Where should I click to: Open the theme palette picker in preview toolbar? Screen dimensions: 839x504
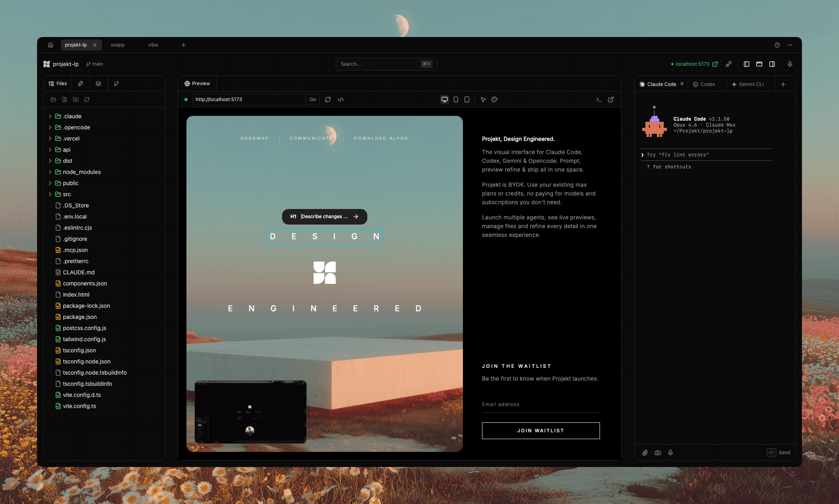click(x=494, y=100)
